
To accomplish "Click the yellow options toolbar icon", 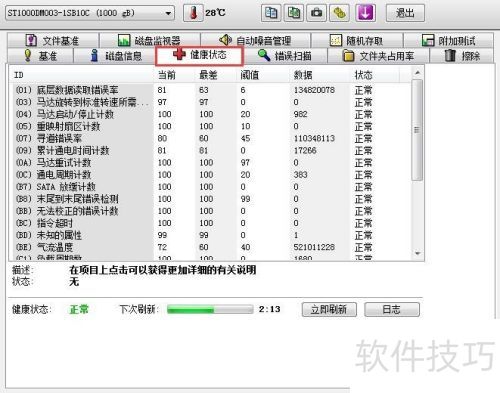I will click(x=339, y=13).
